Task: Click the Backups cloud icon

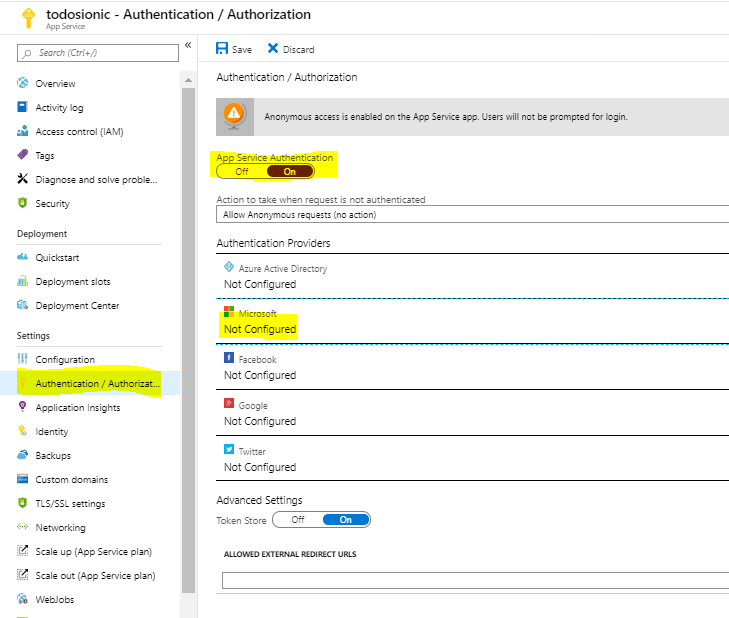Action: [22, 455]
